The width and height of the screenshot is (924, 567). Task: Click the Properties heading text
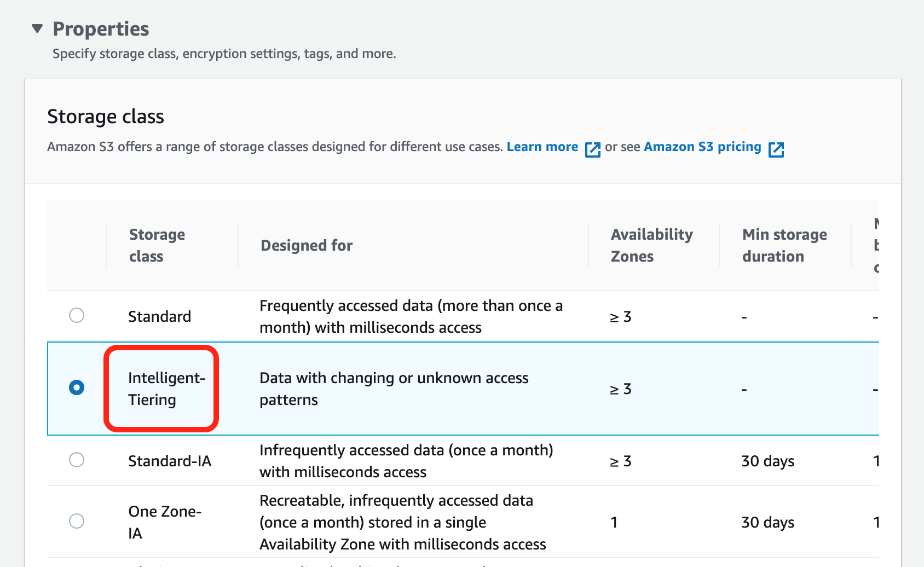pyautogui.click(x=101, y=29)
